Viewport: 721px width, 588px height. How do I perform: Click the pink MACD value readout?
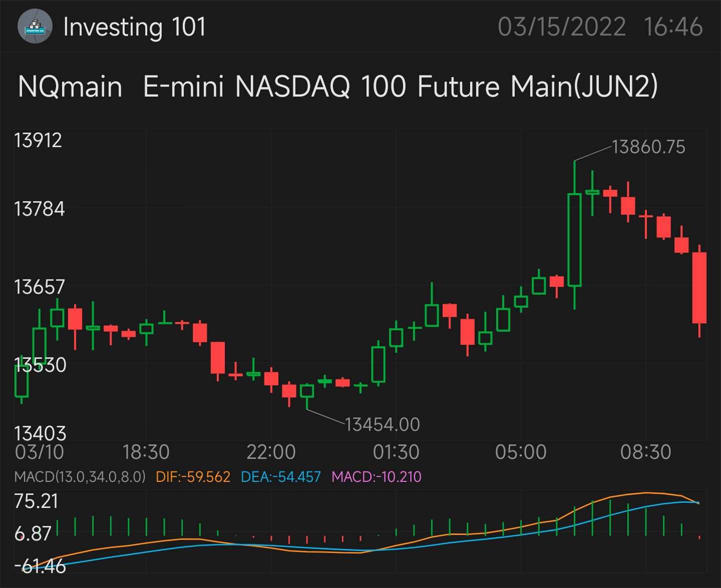pyautogui.click(x=377, y=476)
